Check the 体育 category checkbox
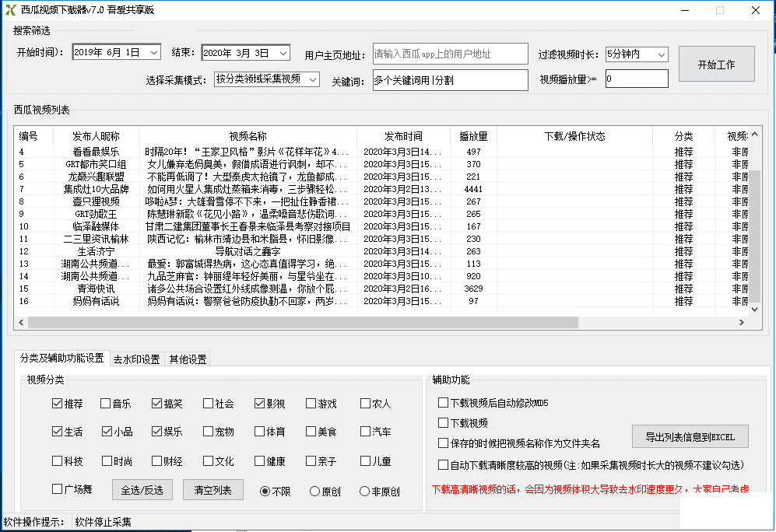776x532 pixels. click(x=259, y=432)
